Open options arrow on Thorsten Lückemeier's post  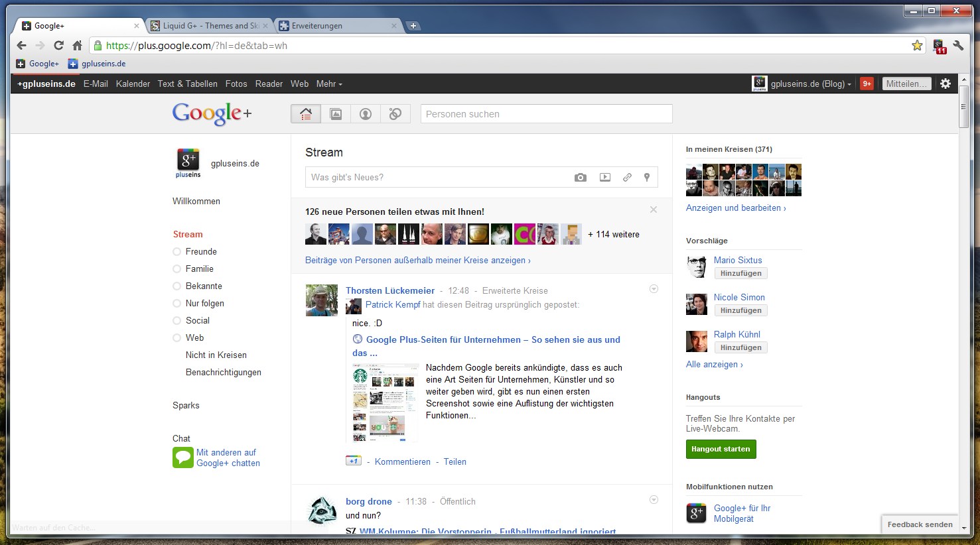coord(654,289)
